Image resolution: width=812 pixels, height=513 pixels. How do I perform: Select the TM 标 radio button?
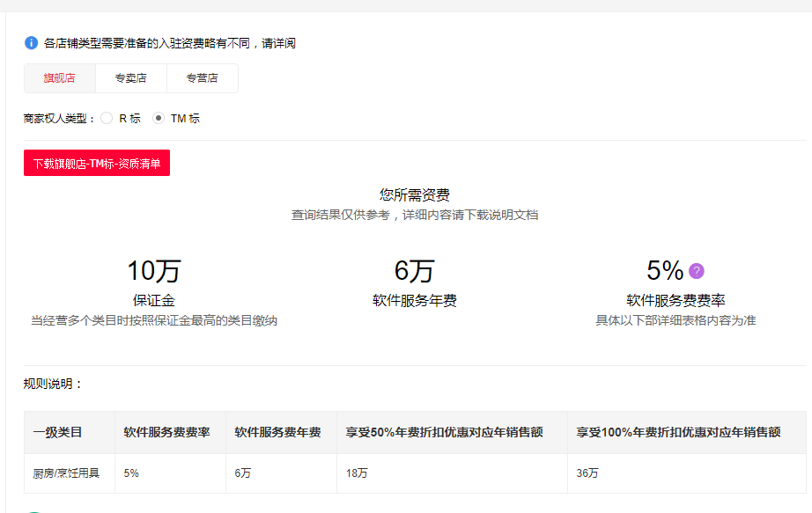click(159, 119)
